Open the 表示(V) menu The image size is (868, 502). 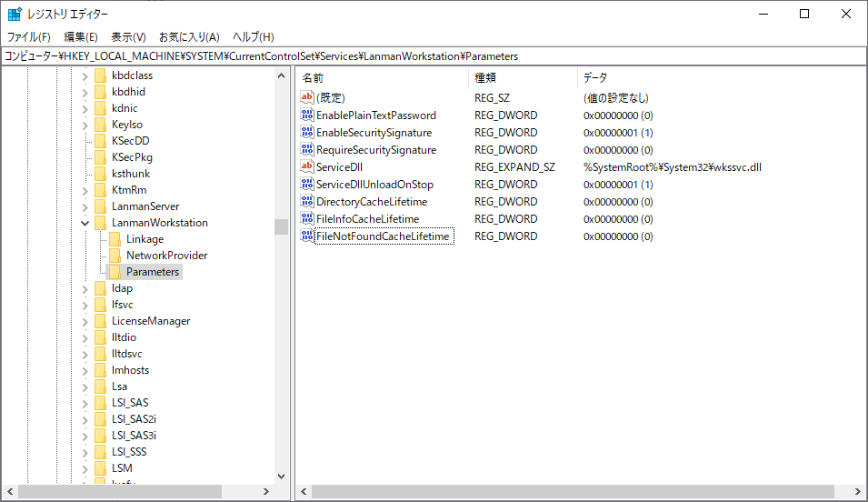(x=128, y=37)
